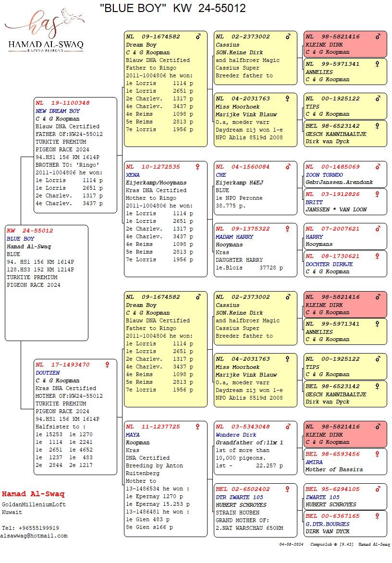Click the male symbol on ZOON TORNDO's box

coord(378,167)
